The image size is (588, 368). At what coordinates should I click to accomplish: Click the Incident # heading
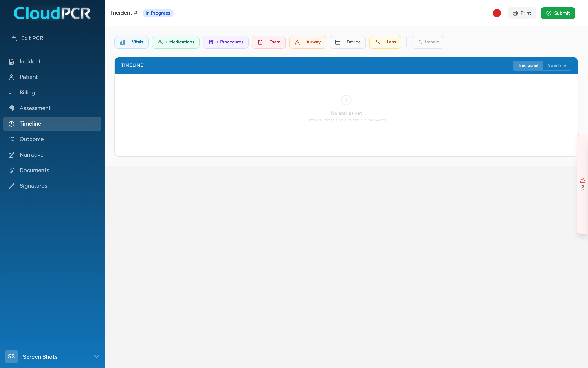[x=124, y=13]
